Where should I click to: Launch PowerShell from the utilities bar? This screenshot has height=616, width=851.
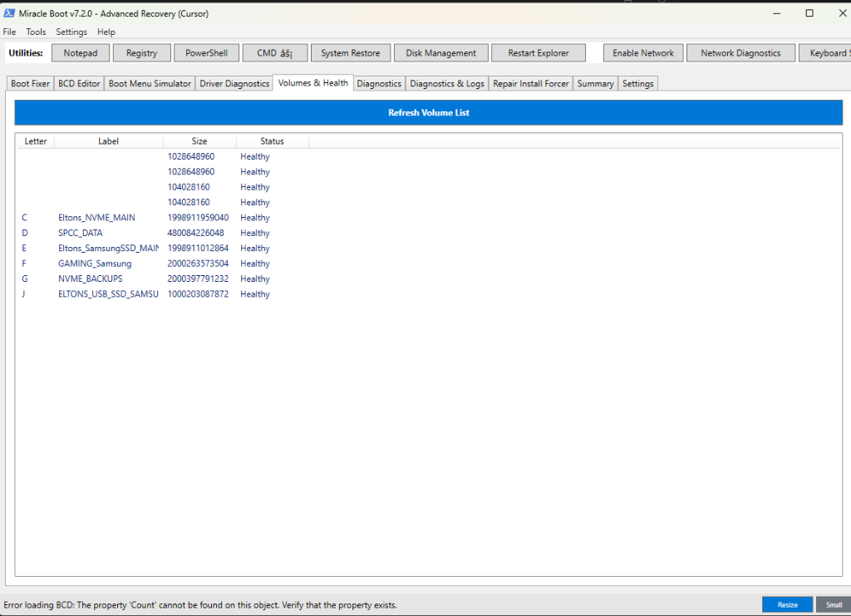pyautogui.click(x=206, y=53)
